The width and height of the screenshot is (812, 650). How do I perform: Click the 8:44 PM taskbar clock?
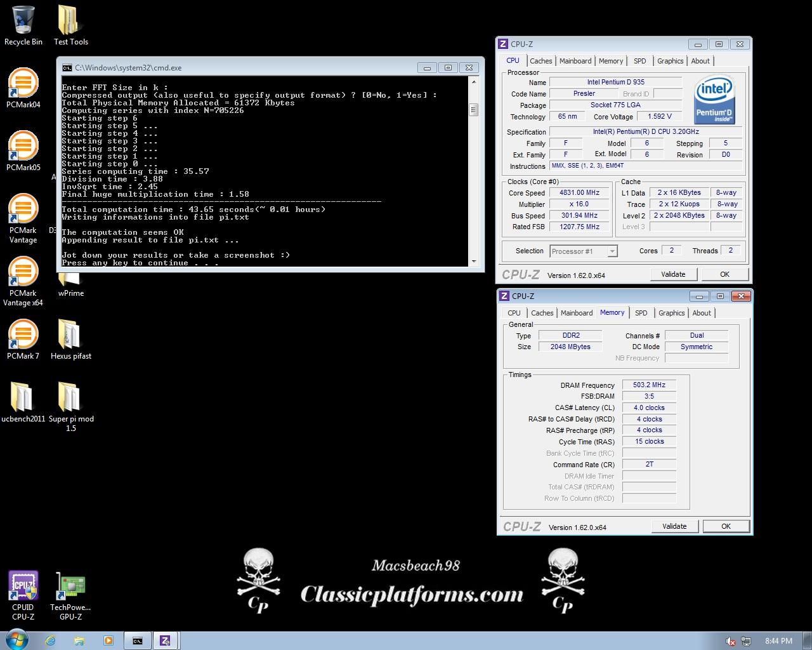pos(778,641)
